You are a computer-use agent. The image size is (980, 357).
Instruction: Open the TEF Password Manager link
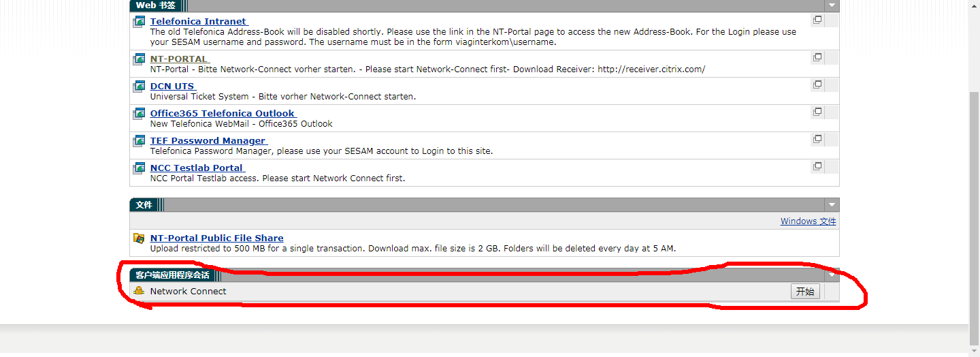click(208, 140)
